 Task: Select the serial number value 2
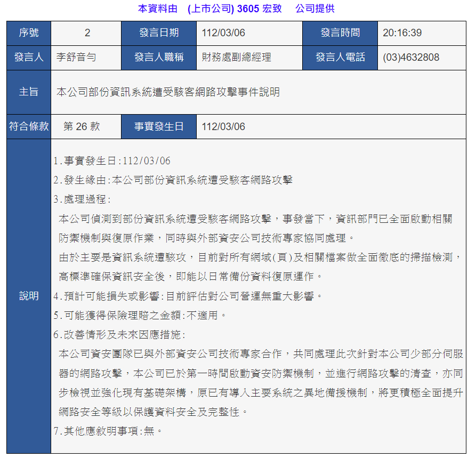click(87, 33)
